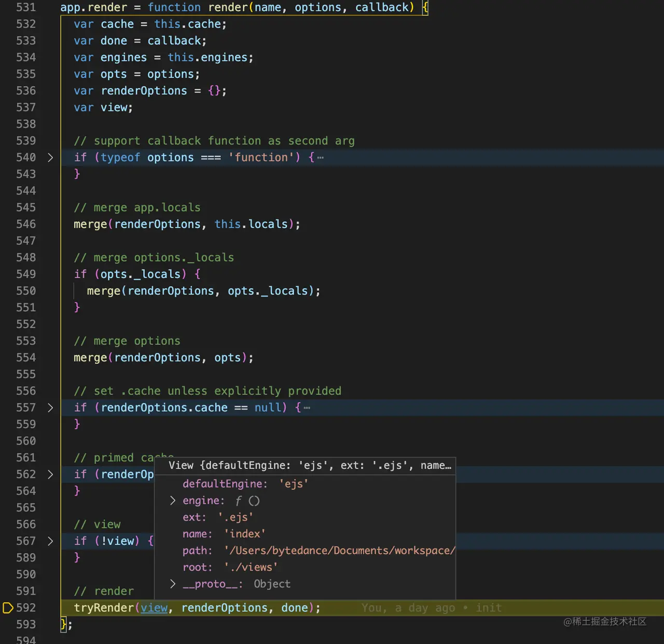The width and height of the screenshot is (664, 644).
Task: Click 'var engines = this.engines;' line
Action: tap(163, 58)
